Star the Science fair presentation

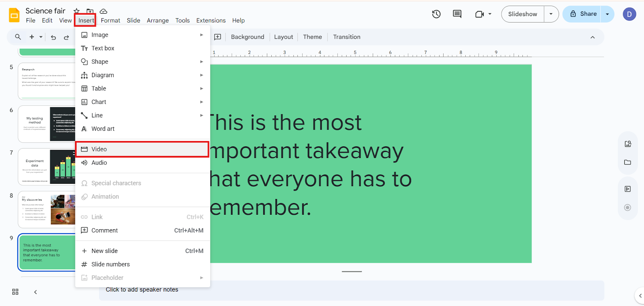coord(77,11)
